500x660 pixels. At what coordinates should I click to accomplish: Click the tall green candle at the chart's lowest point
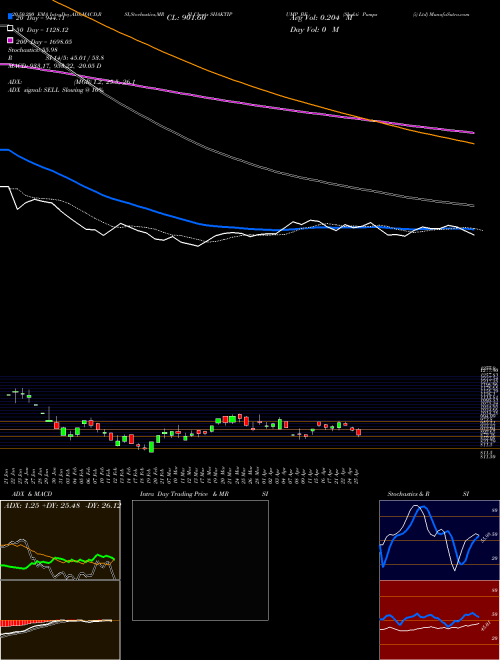(x=152, y=447)
